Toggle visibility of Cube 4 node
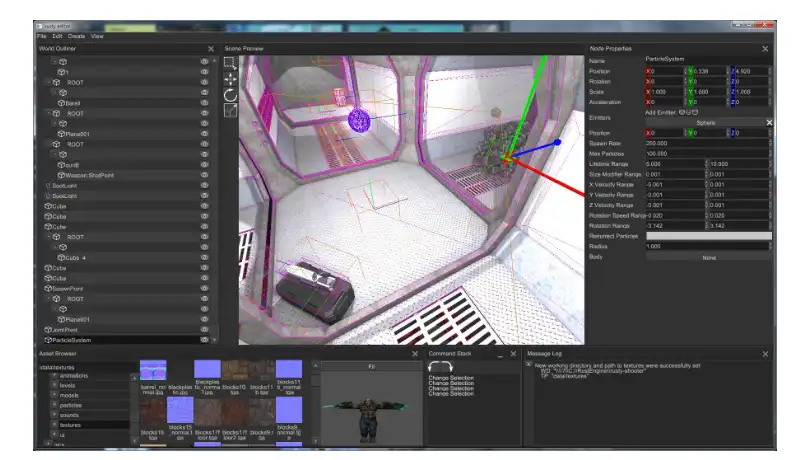This screenshot has height=460, width=799. tap(204, 258)
